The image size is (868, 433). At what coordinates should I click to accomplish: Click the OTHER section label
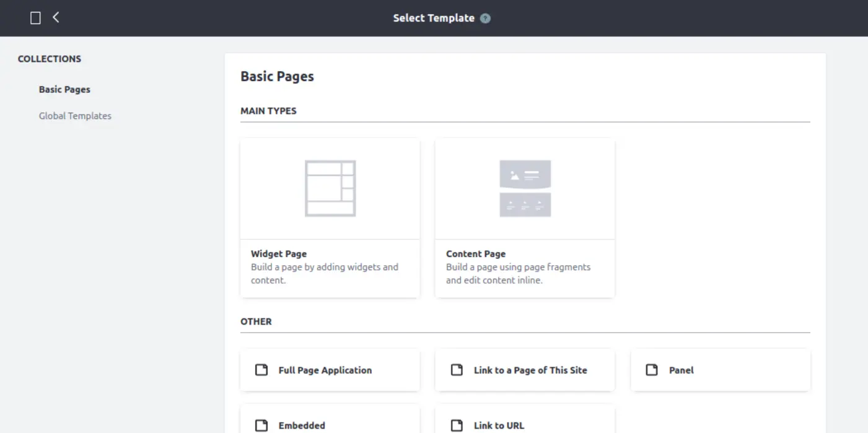click(256, 321)
